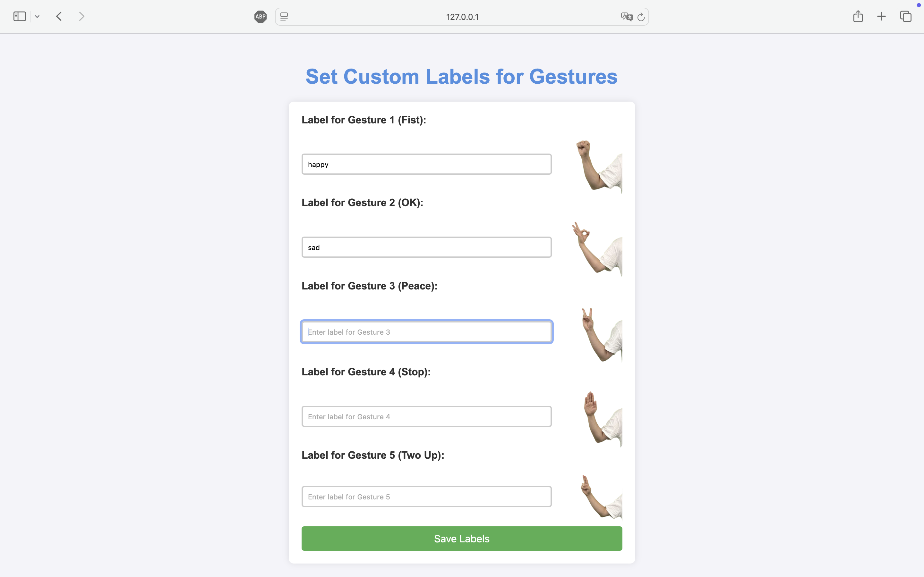Focus the Gesture 2 field containing sad
924x577 pixels.
(x=426, y=247)
